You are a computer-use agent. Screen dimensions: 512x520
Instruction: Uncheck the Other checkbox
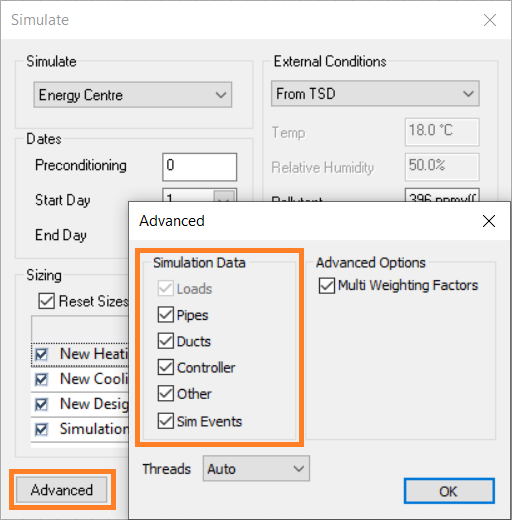click(165, 394)
